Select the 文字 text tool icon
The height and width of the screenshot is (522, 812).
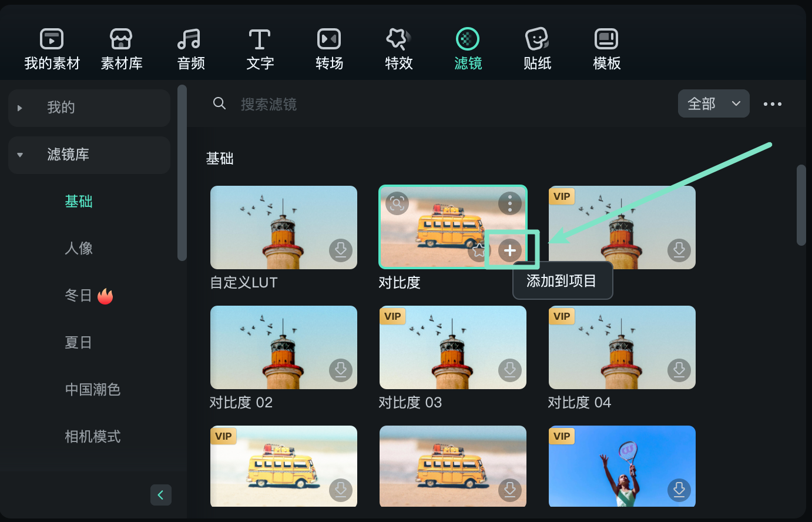coord(260,48)
